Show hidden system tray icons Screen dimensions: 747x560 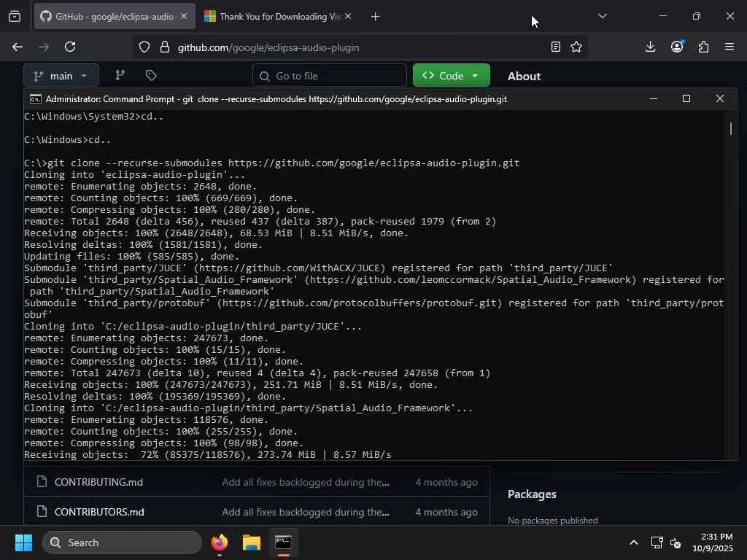[x=634, y=542]
